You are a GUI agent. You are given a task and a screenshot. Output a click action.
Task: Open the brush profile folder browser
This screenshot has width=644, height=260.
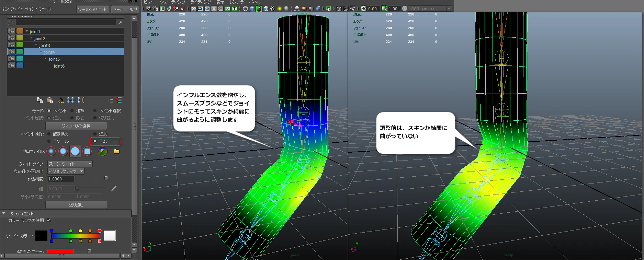point(117,151)
